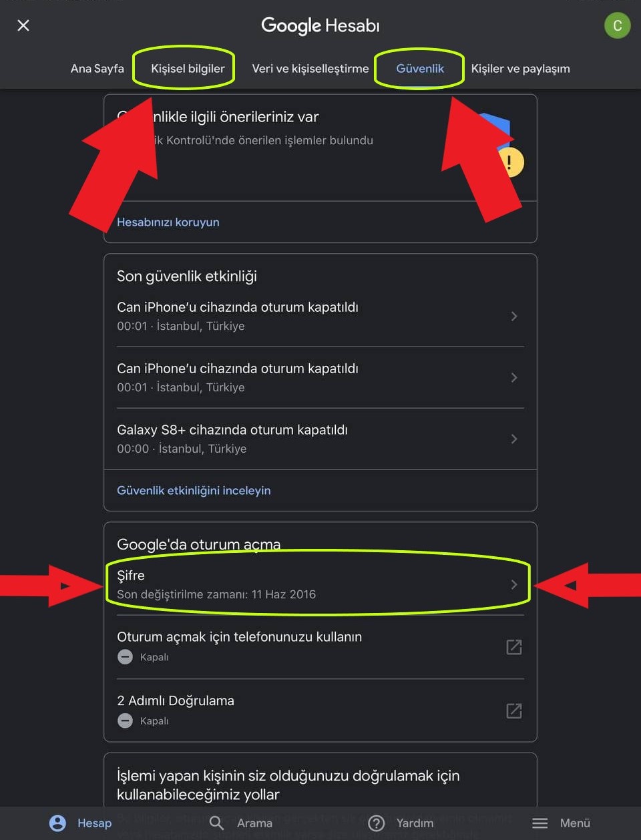641x840 pixels.
Task: Select the Hesap person icon
Action: 58,823
